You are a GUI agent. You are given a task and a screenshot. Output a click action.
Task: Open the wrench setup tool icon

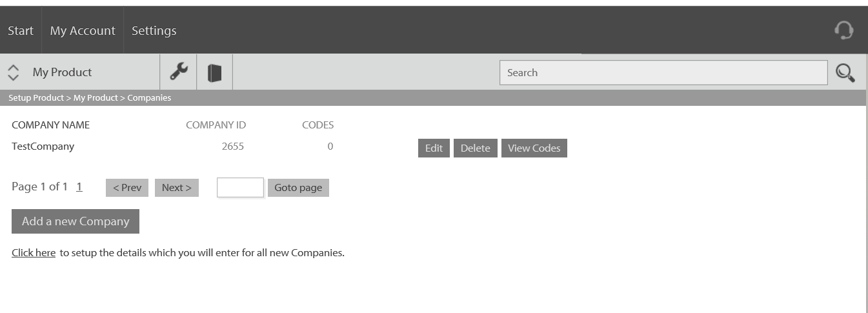[x=178, y=72]
